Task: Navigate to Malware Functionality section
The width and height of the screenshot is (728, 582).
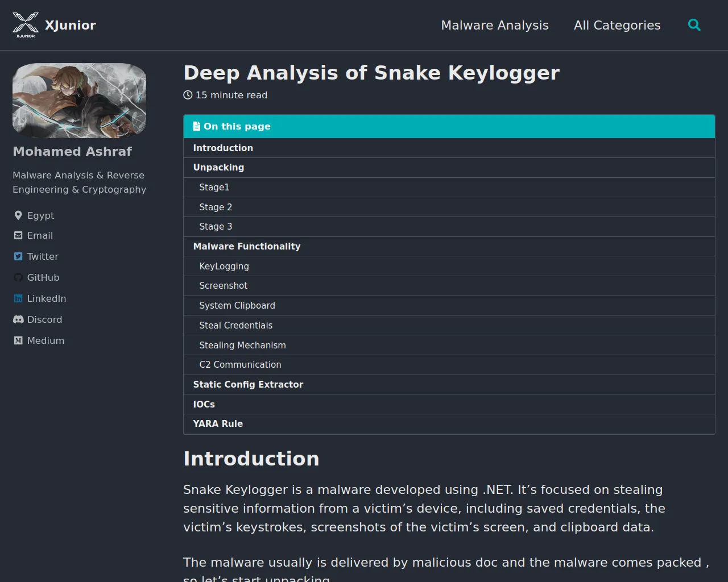Action: click(246, 247)
